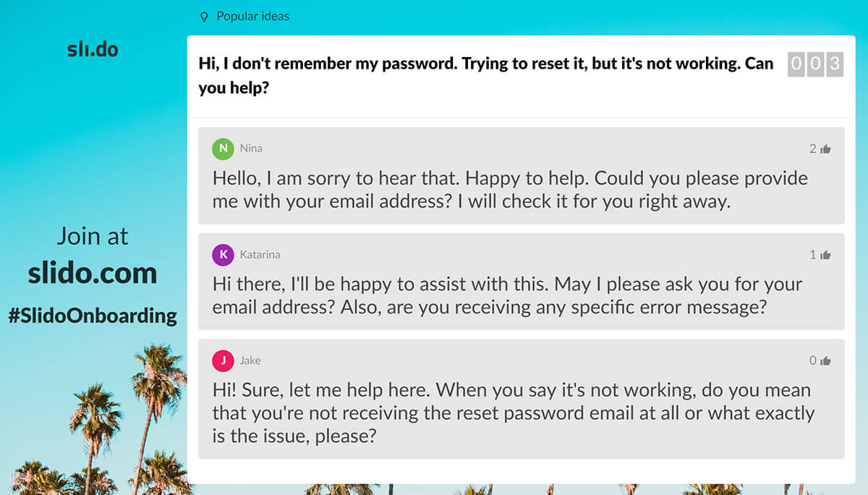Screen dimensions: 868x495
Task: Click Katarina's purple avatar icon
Action: (x=223, y=254)
